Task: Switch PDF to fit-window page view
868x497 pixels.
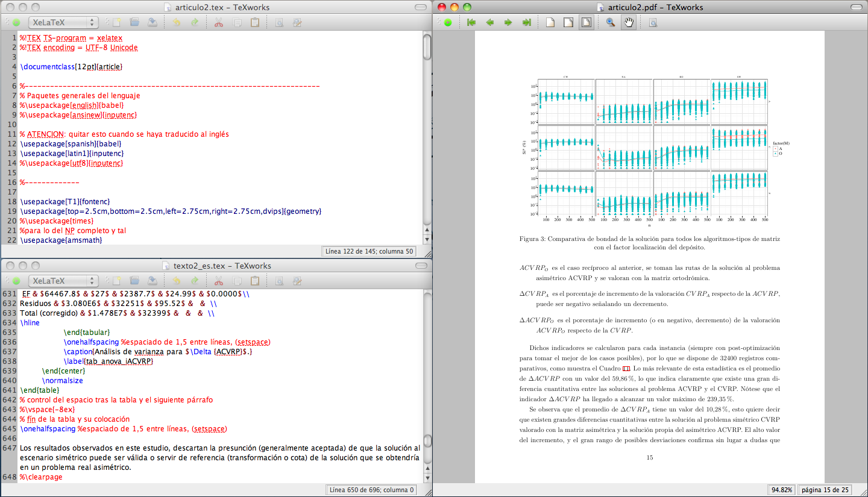Action: (x=585, y=22)
